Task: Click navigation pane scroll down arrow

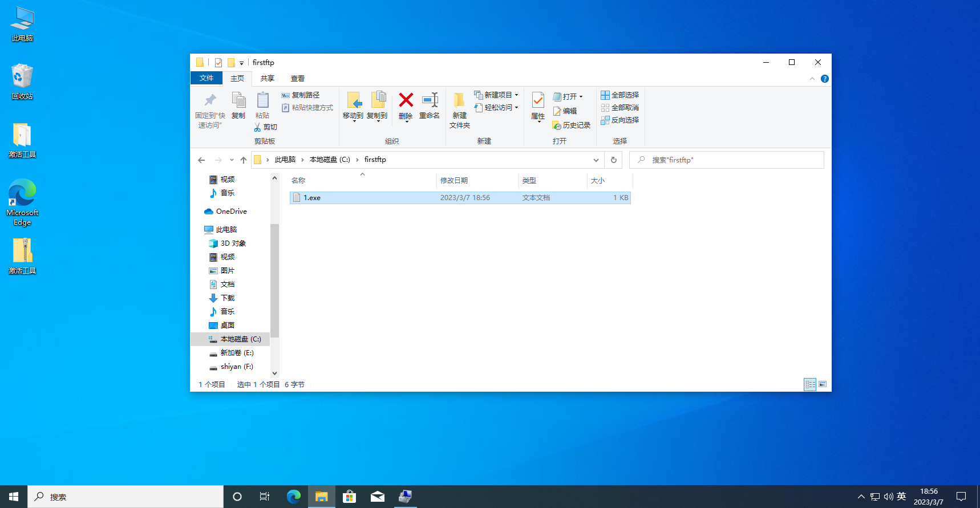Action: click(x=274, y=373)
